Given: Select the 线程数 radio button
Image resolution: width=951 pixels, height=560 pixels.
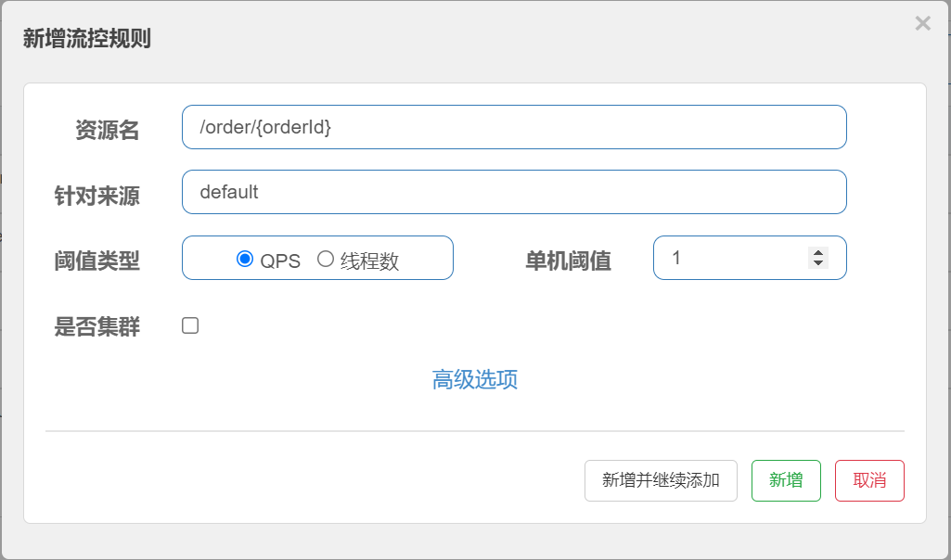Looking at the screenshot, I should pos(325,259).
